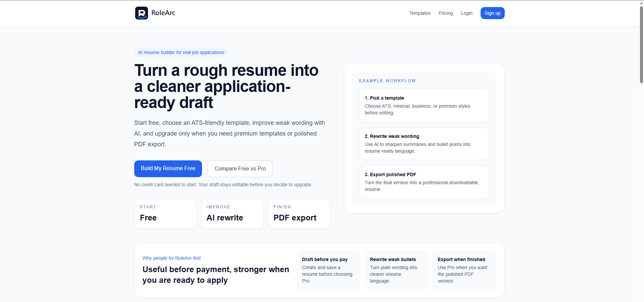Select the Export polished PDF step

(x=424, y=182)
